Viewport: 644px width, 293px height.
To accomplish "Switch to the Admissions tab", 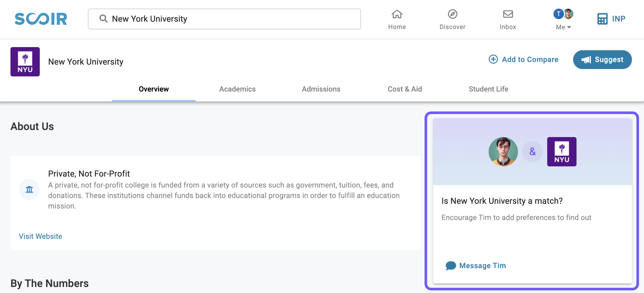I will tap(321, 89).
